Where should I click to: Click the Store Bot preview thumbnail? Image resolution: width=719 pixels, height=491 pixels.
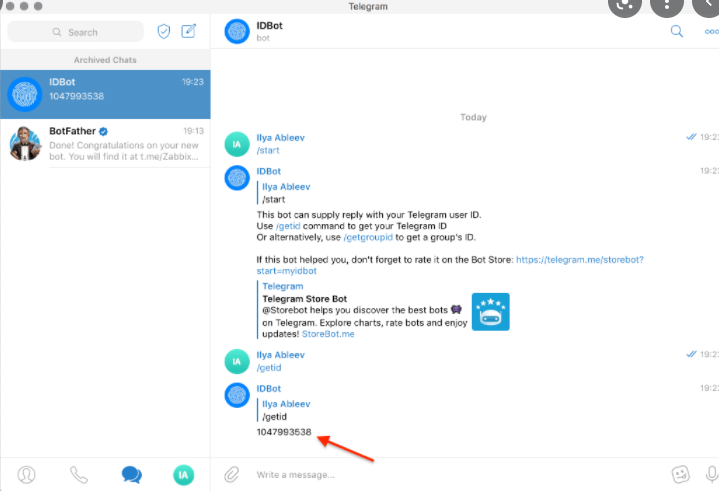pos(491,312)
